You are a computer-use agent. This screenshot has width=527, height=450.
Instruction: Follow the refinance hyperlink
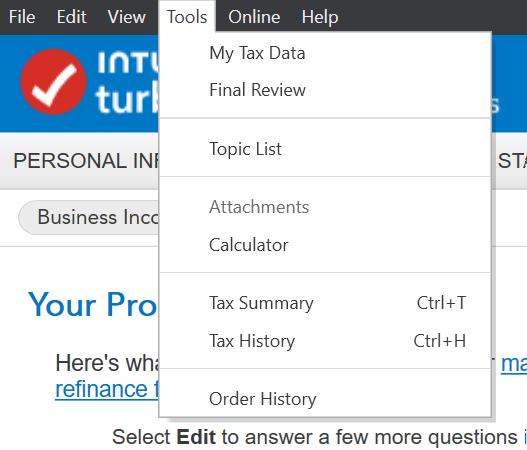tap(107, 390)
